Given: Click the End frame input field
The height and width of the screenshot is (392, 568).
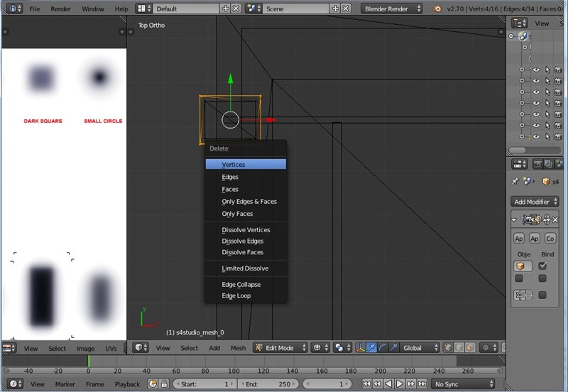Looking at the screenshot, I should tap(269, 384).
